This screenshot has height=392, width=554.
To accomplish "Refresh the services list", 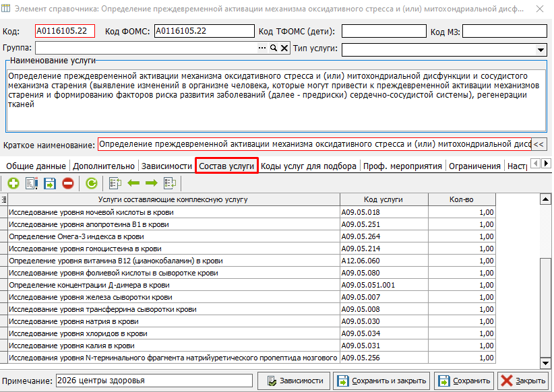I will pyautogui.click(x=92, y=183).
